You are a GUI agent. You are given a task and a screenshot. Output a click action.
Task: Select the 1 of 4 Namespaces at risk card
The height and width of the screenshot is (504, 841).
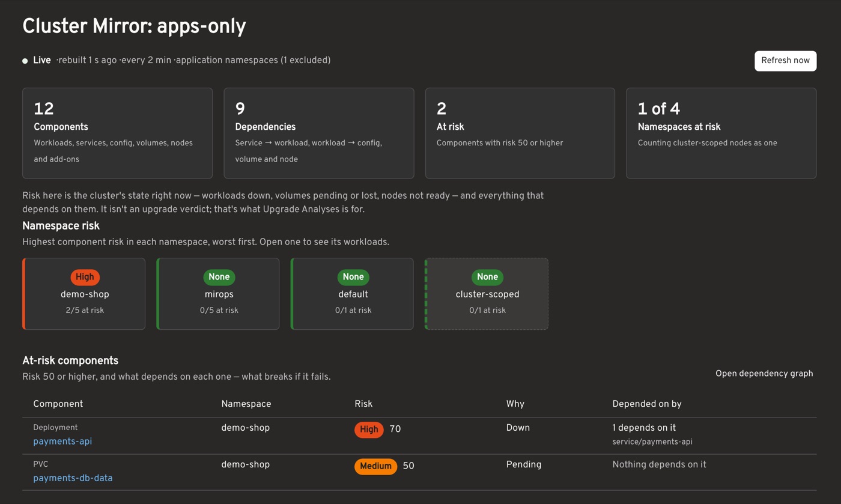point(721,133)
